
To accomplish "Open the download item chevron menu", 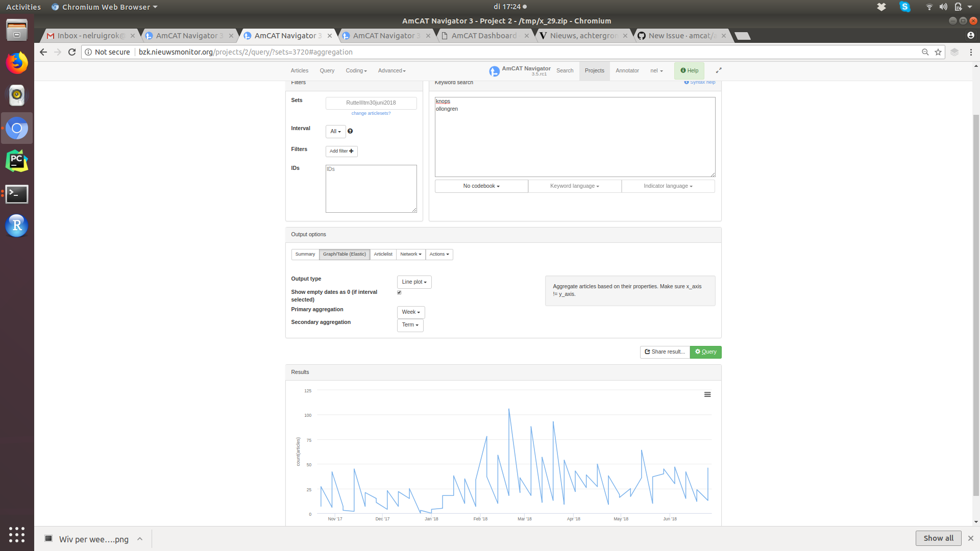I will [140, 539].
